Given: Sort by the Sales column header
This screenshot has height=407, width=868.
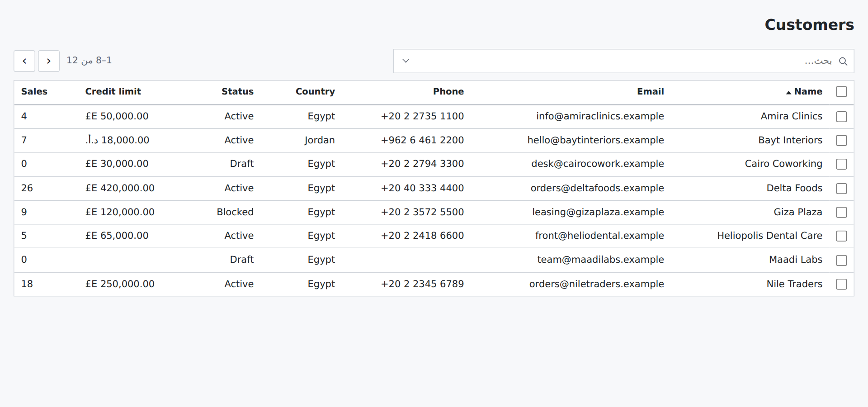Looking at the screenshot, I should coord(34,92).
